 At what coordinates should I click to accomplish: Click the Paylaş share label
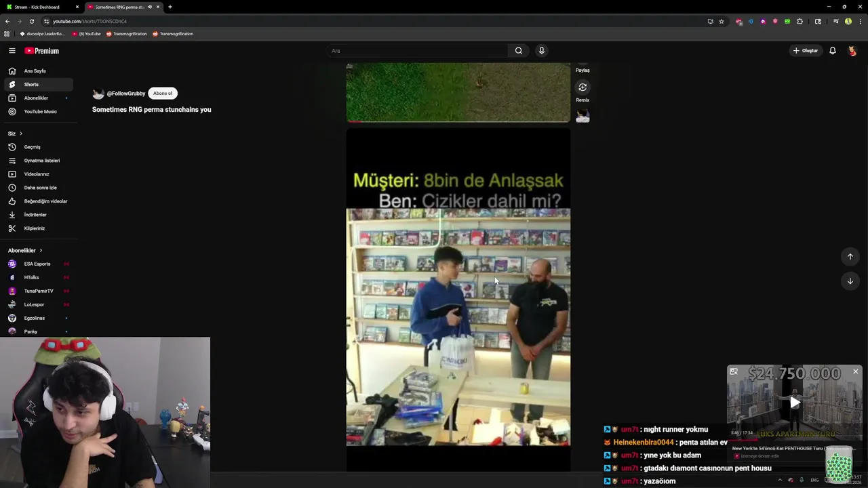point(583,70)
